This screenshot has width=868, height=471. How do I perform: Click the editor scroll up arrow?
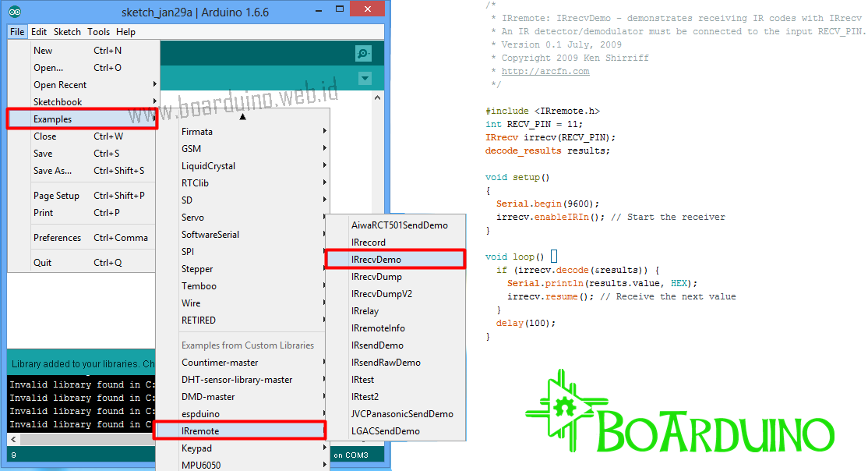(x=378, y=97)
